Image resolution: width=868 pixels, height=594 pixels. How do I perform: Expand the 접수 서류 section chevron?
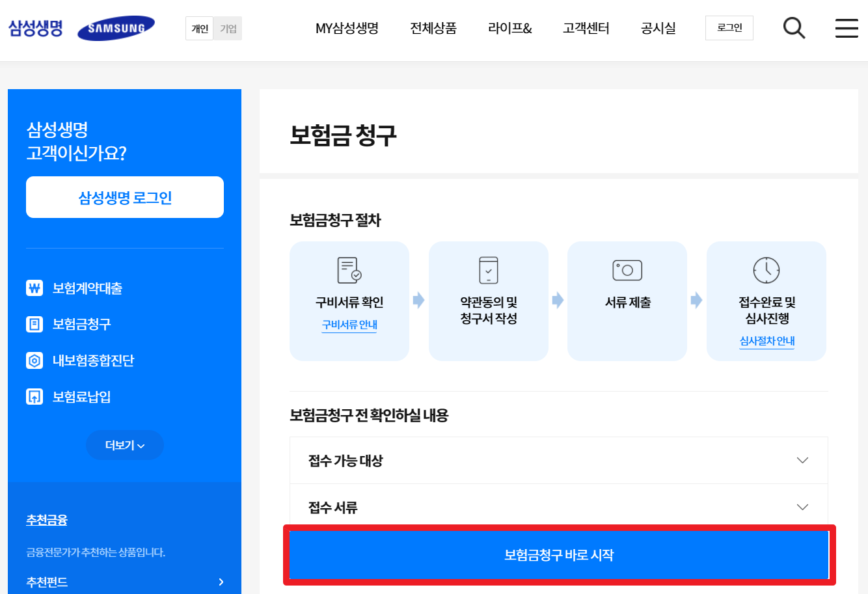[802, 507]
